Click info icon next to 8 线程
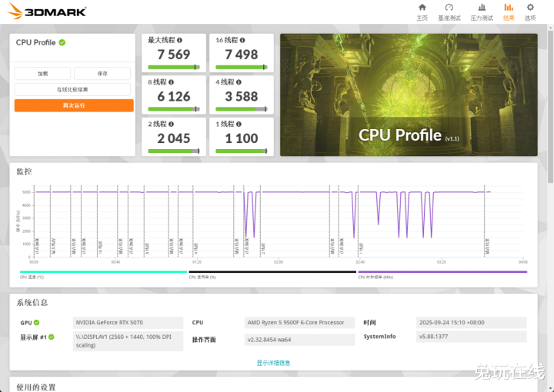 171,82
